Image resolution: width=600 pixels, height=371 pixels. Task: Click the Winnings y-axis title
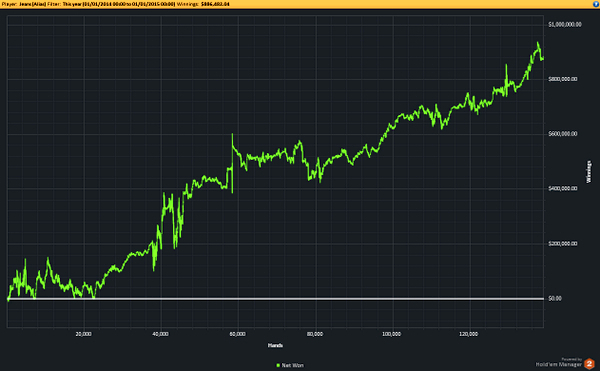coord(589,172)
